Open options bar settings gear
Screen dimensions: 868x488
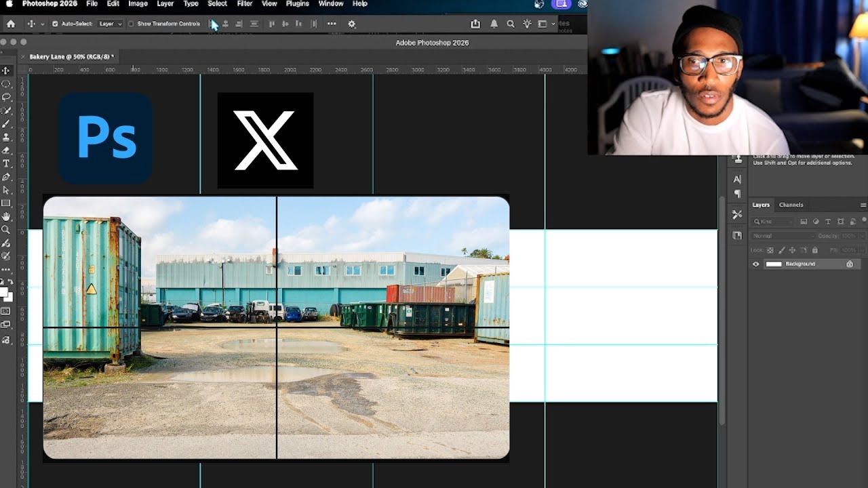(x=351, y=24)
